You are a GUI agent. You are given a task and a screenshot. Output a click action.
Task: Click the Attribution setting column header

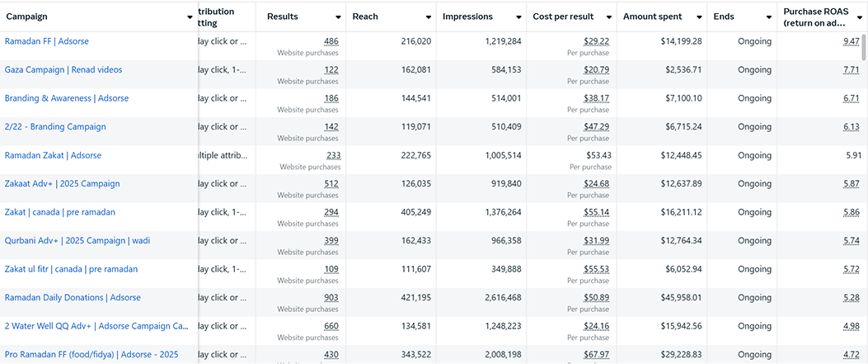pos(217,17)
